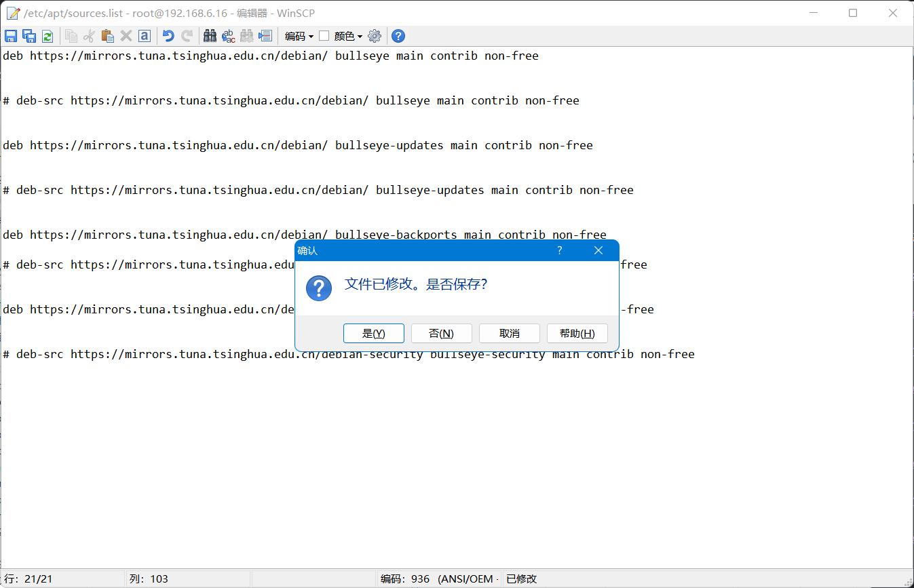Click 否(N) to discard changes
Screen dimensions: 914x588
click(442, 333)
